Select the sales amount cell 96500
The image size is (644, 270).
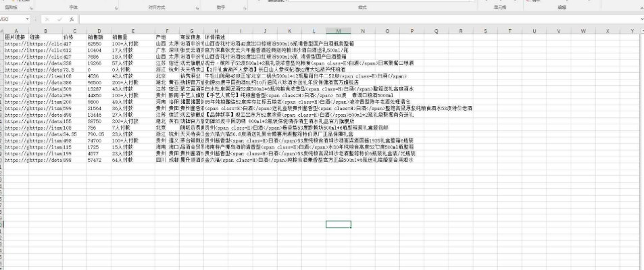99,82
